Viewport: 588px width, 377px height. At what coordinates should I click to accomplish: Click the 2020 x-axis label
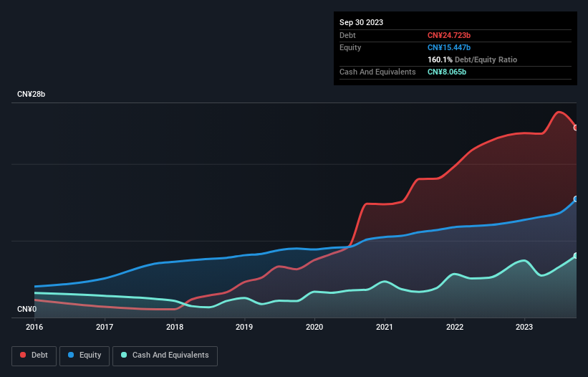point(314,327)
